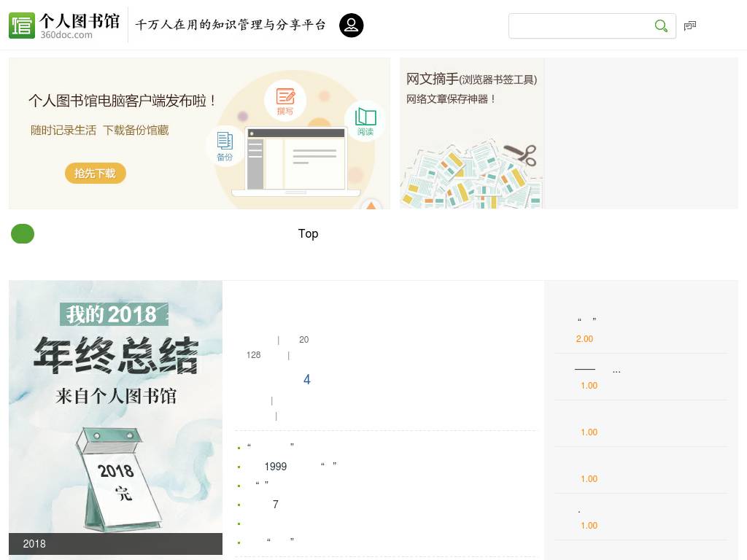Image resolution: width=747 pixels, height=560 pixels.
Task: Click the scissors icon in clipper banner
Action: [x=521, y=155]
